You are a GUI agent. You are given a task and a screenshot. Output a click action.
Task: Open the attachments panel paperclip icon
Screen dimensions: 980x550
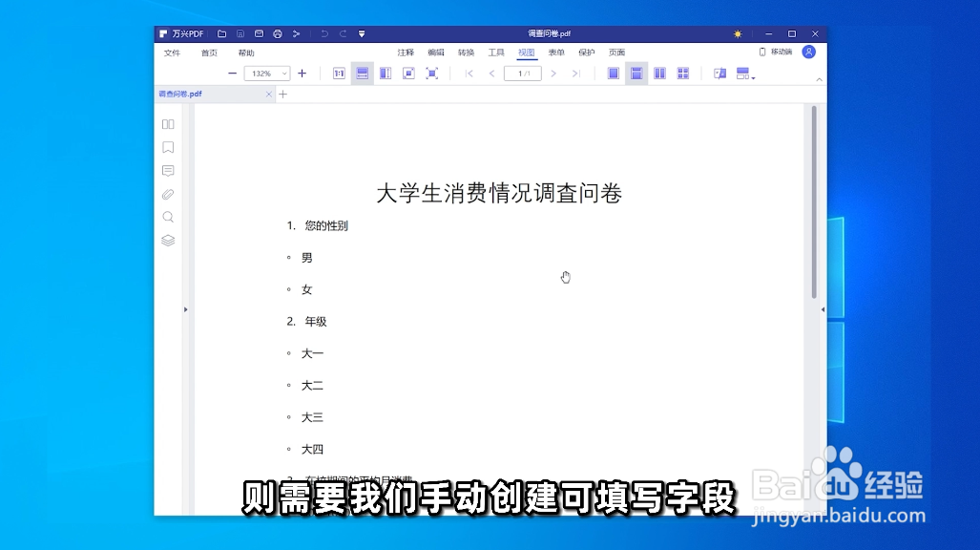(x=168, y=194)
